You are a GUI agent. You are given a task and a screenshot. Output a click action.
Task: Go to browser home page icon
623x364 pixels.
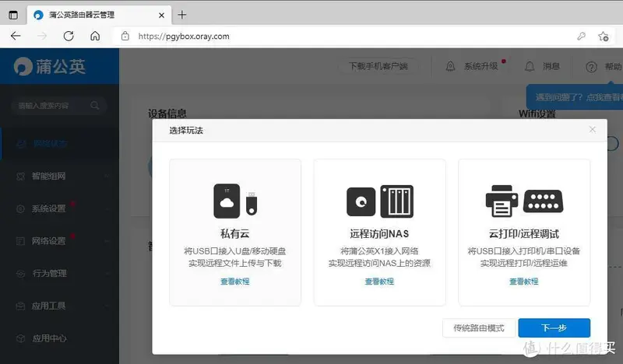pos(94,36)
